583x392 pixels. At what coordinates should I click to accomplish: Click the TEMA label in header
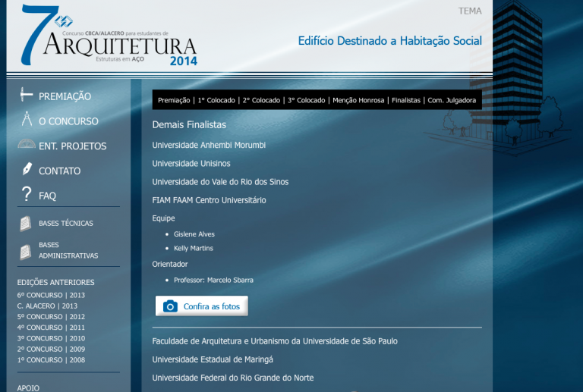(470, 11)
